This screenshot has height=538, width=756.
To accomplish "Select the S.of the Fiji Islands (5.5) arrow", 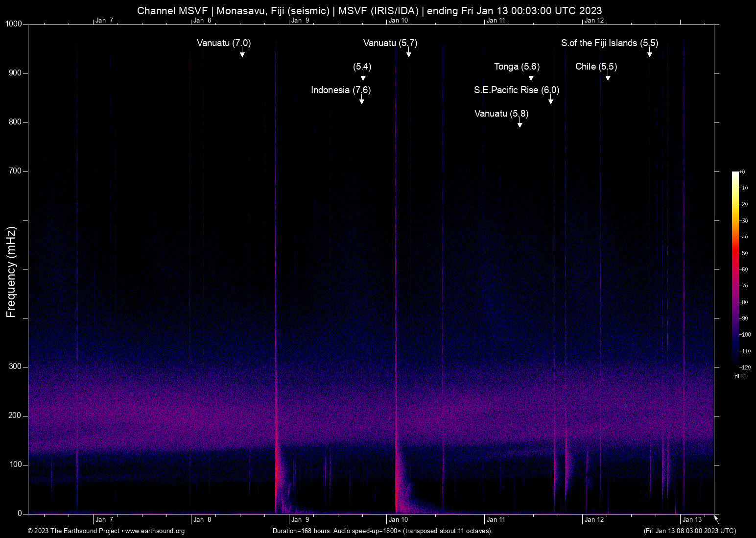I will click(650, 54).
